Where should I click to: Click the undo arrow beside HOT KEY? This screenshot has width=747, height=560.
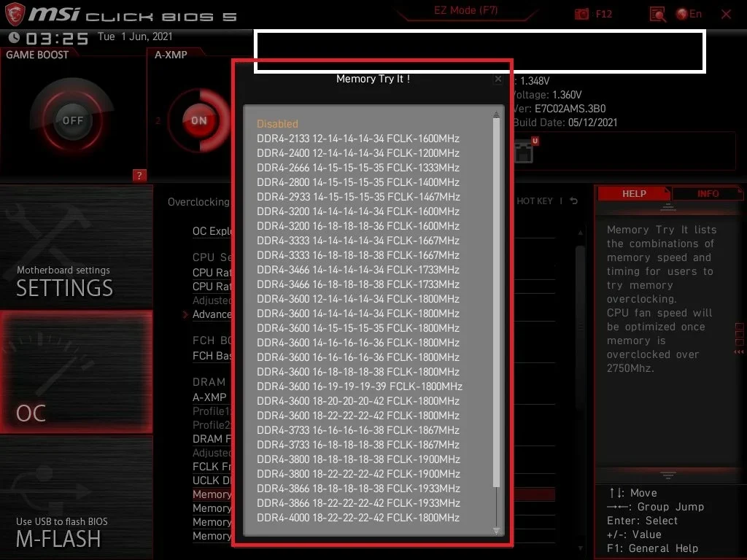coord(573,201)
